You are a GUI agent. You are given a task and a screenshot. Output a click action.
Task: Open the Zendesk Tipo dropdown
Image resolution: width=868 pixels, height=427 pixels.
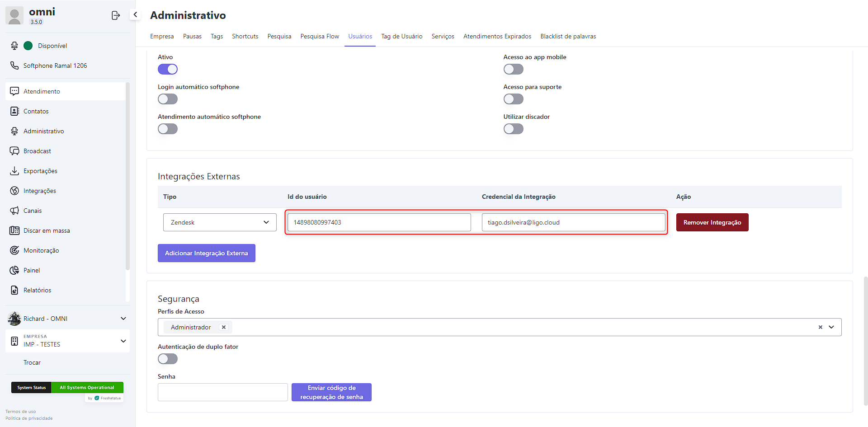point(220,222)
